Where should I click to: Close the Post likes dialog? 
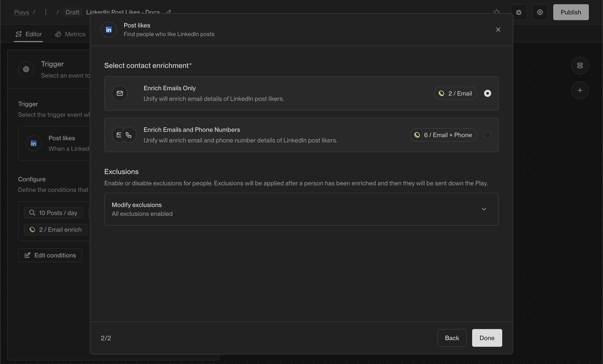(498, 30)
